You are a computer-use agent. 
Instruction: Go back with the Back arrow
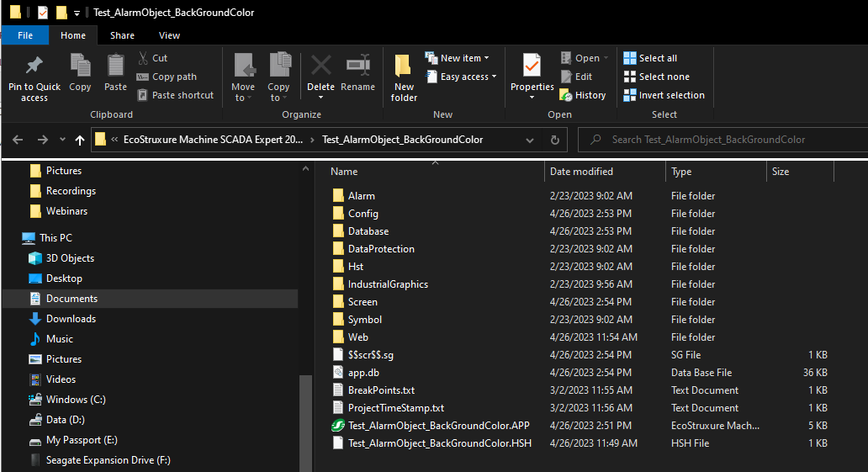[18, 140]
